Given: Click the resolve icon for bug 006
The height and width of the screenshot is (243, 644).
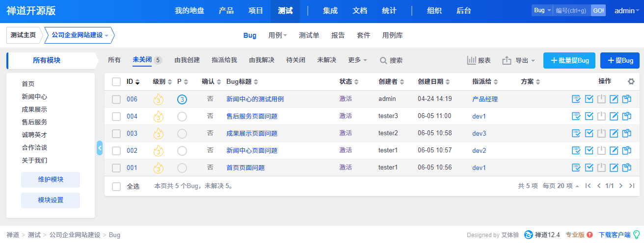Looking at the screenshot, I should point(590,99).
